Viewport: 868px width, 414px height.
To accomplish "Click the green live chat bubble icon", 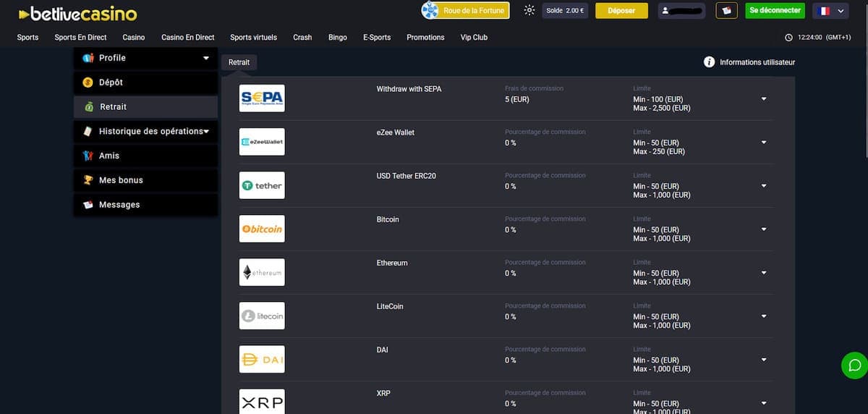I will tap(854, 365).
